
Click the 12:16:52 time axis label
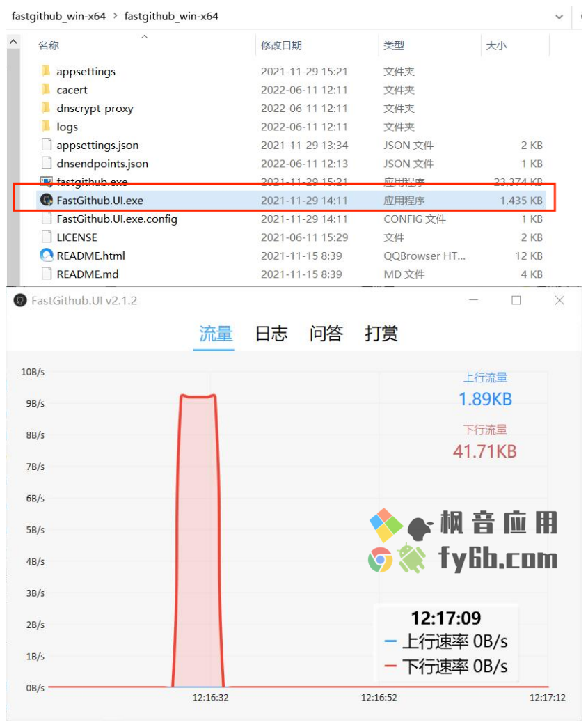click(x=379, y=697)
